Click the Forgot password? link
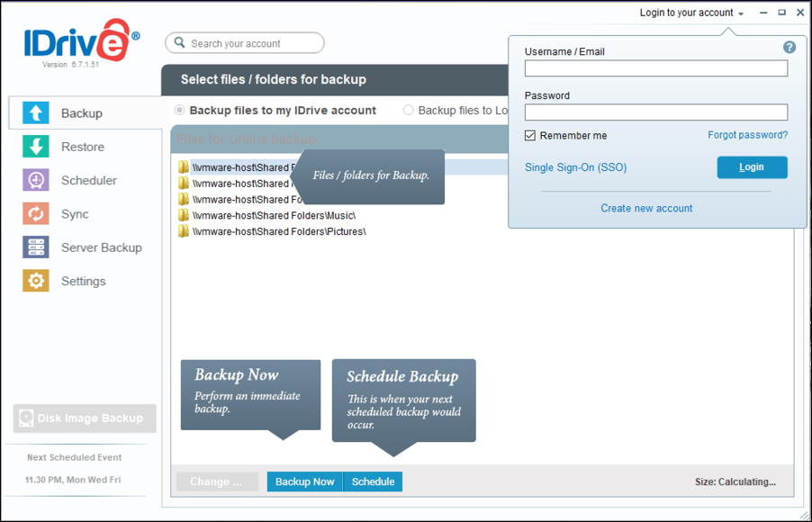This screenshot has width=812, height=522. (748, 135)
